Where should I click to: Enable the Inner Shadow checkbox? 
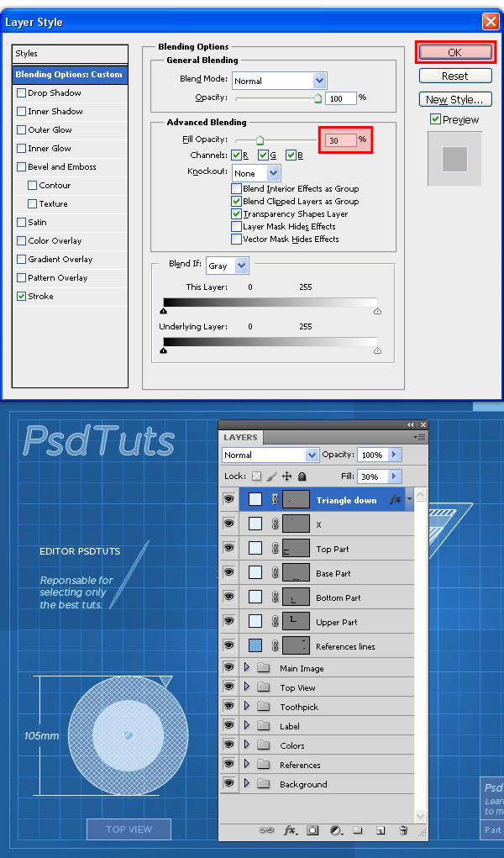click(x=21, y=112)
